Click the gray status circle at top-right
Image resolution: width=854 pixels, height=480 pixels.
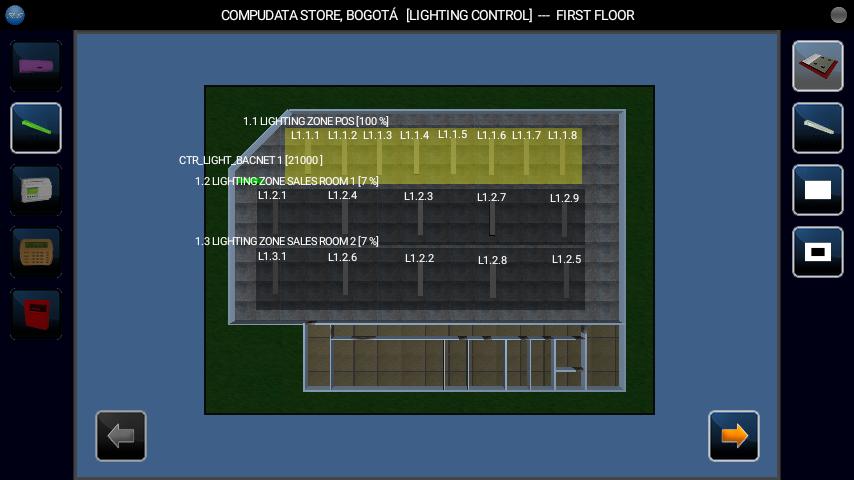click(838, 15)
